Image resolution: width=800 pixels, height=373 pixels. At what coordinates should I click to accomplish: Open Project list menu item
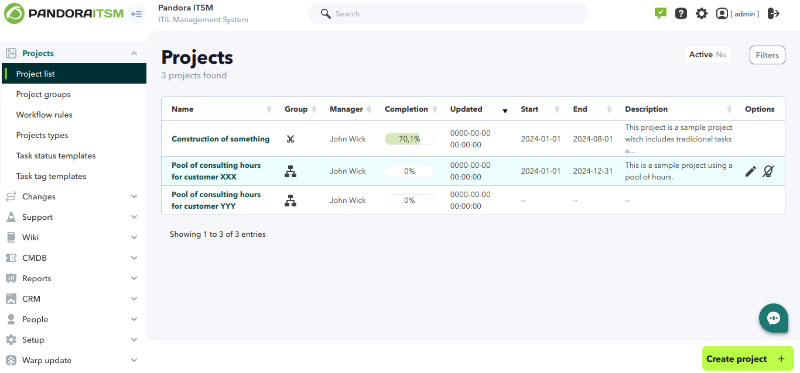[x=74, y=73]
